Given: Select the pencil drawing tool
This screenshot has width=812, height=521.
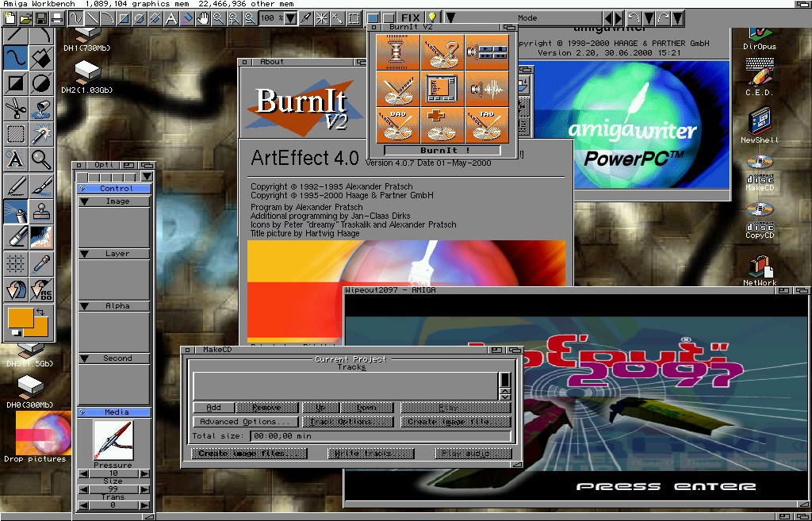Looking at the screenshot, I should coord(16,186).
